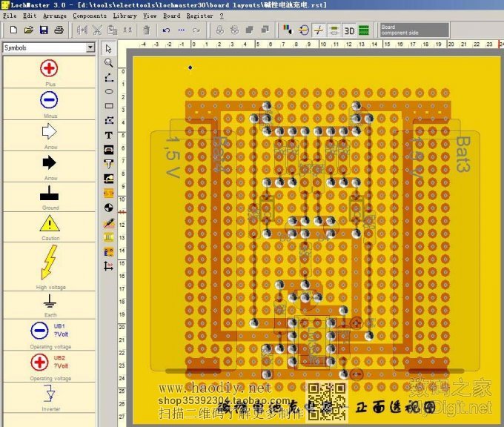The image size is (504, 427).
Task: Toggle the green board grid button
Action: click(x=364, y=30)
